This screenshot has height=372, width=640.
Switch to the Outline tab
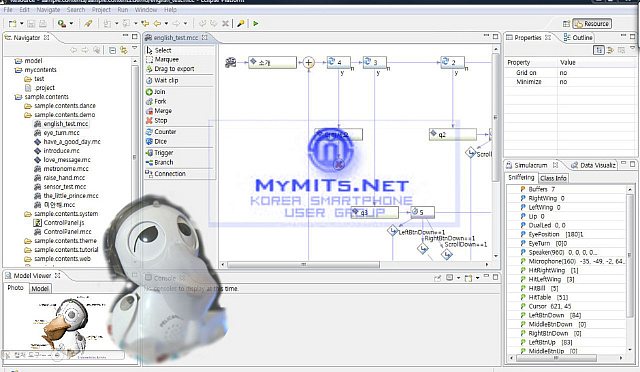tap(578, 38)
